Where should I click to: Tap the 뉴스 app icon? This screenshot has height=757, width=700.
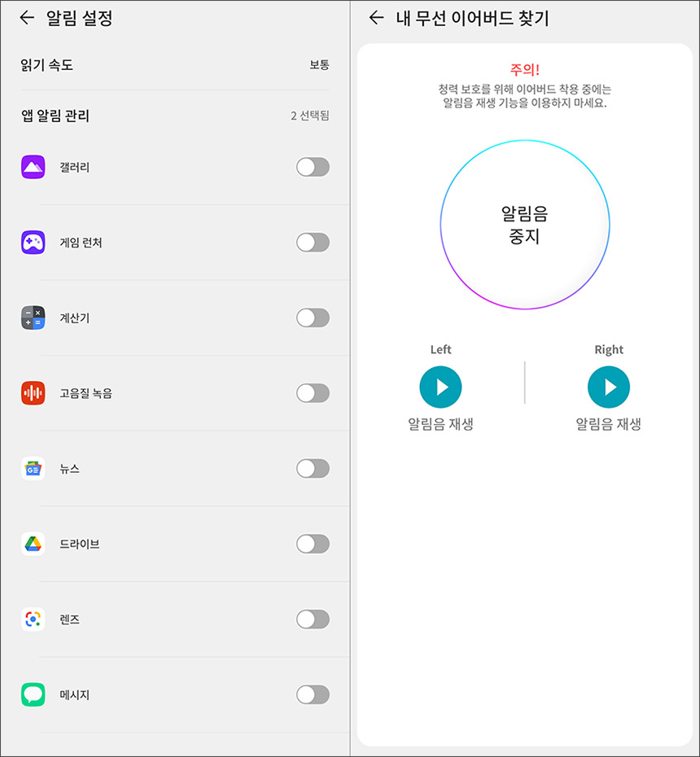pos(33,468)
